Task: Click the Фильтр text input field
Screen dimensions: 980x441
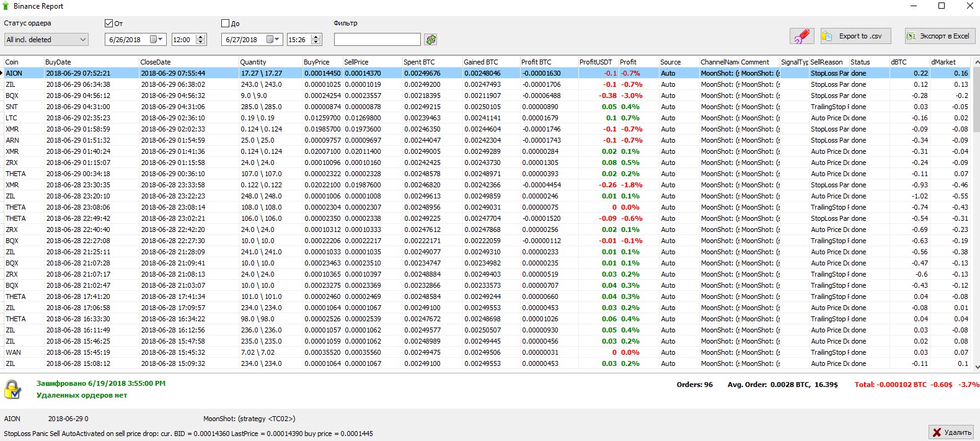Action: (x=377, y=40)
